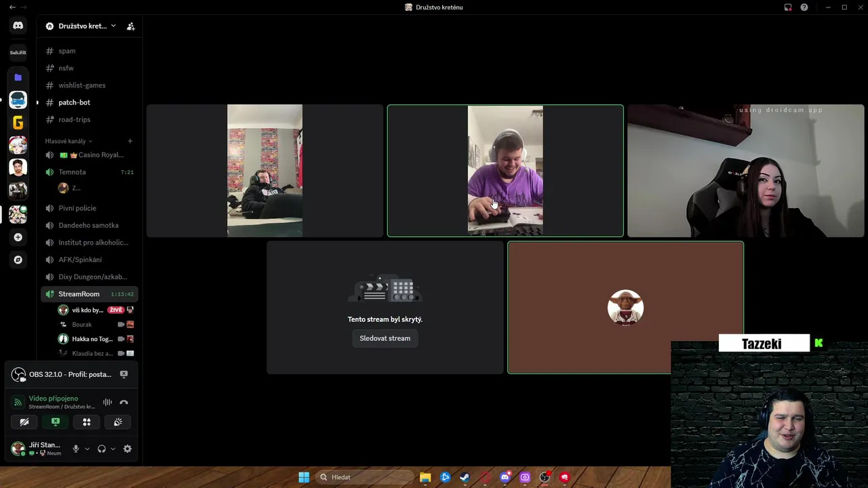Collapse the Hlasové kanály category

click(x=68, y=141)
